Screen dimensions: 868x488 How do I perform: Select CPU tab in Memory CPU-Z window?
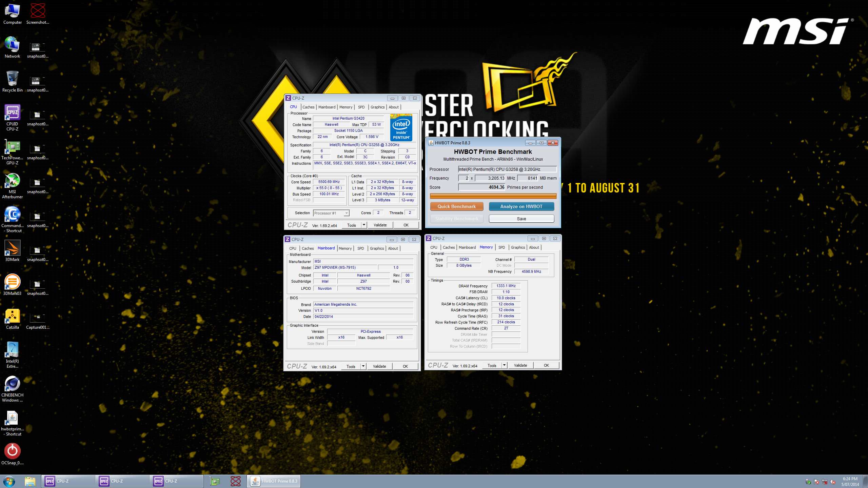pyautogui.click(x=434, y=247)
